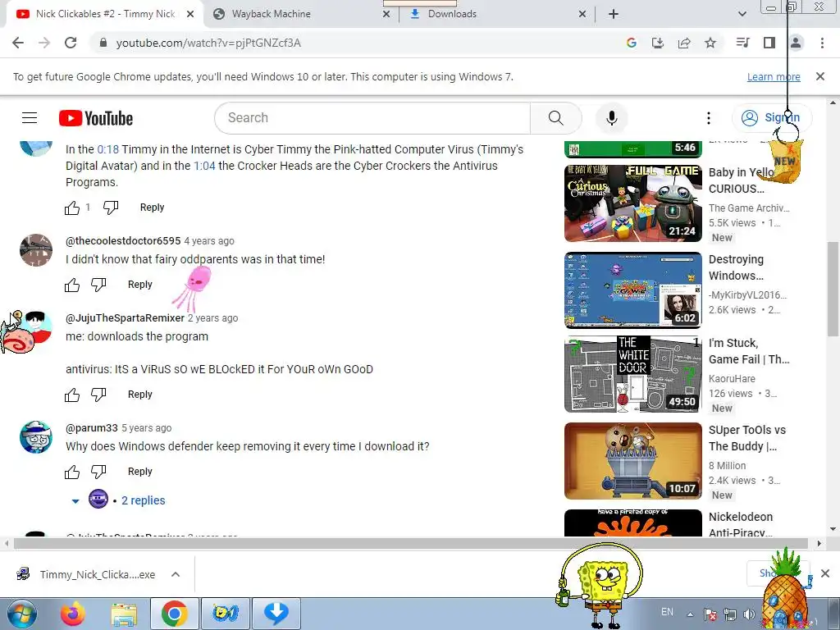Screen dimensions: 840x630
Task: Open the download options chevron for Timmy_Nick_Clicka exe
Action: coord(176,574)
